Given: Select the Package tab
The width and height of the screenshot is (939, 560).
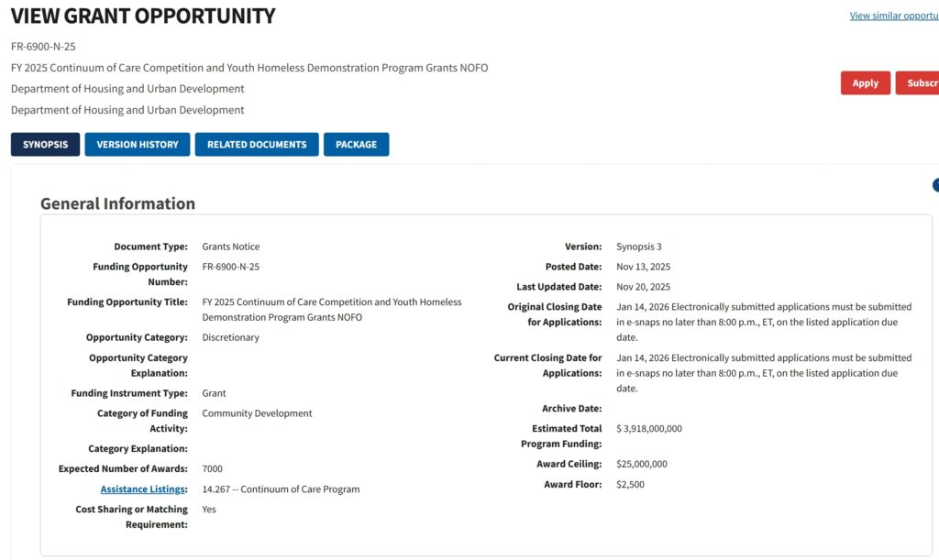Looking at the screenshot, I should 356,145.
